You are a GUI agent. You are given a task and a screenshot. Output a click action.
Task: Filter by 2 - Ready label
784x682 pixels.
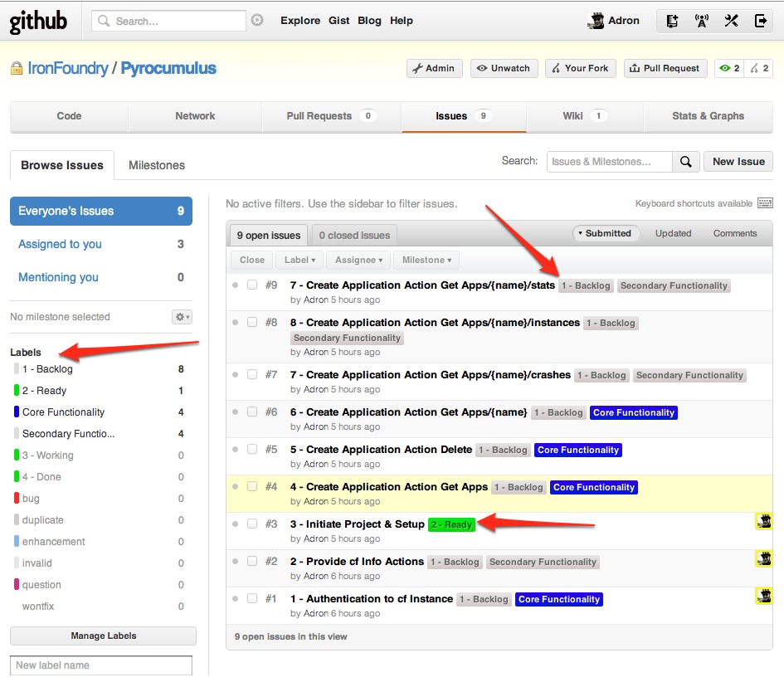(x=99, y=391)
